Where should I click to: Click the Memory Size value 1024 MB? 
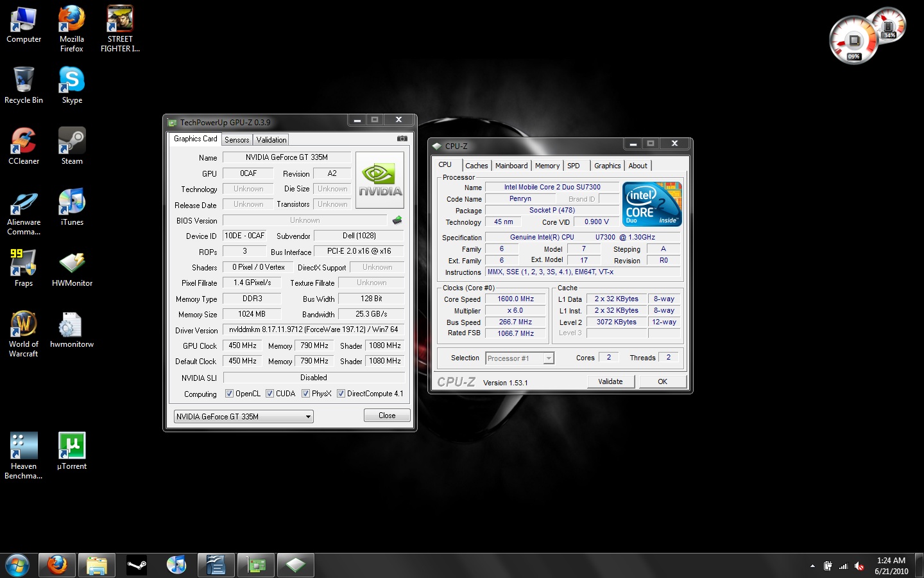(252, 314)
